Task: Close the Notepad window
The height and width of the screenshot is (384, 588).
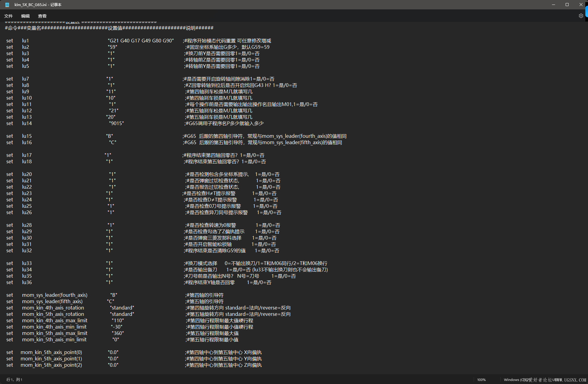Action: point(581,5)
